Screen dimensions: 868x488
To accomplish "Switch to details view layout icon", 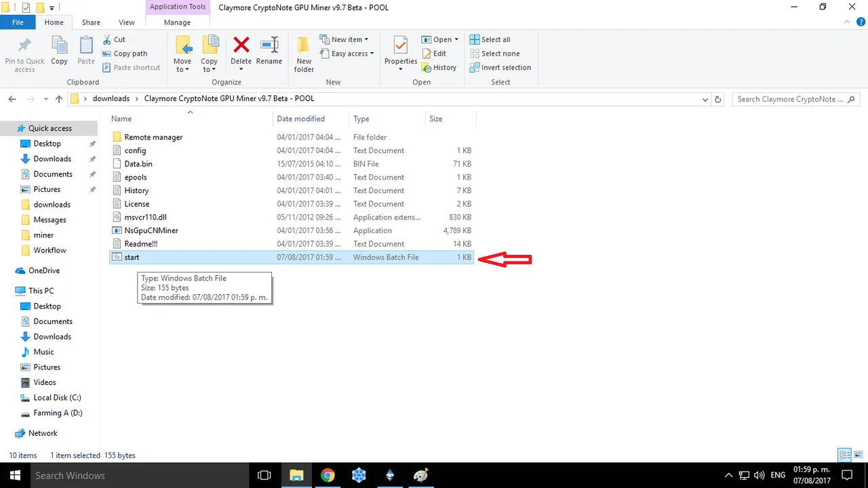I will point(845,455).
